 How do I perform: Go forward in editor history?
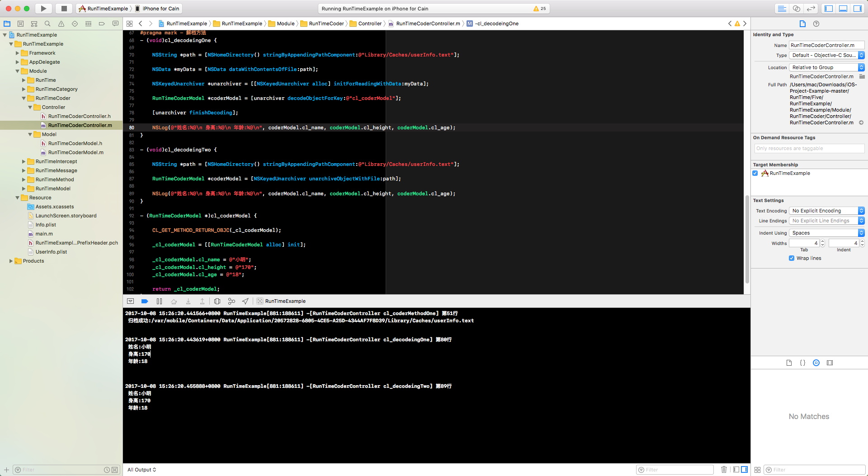(151, 24)
